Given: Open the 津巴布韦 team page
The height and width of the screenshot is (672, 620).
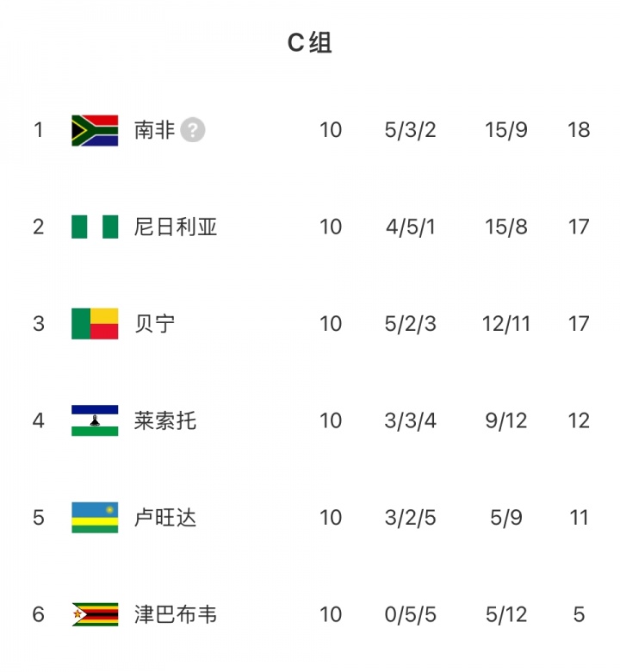Looking at the screenshot, I should 176,615.
